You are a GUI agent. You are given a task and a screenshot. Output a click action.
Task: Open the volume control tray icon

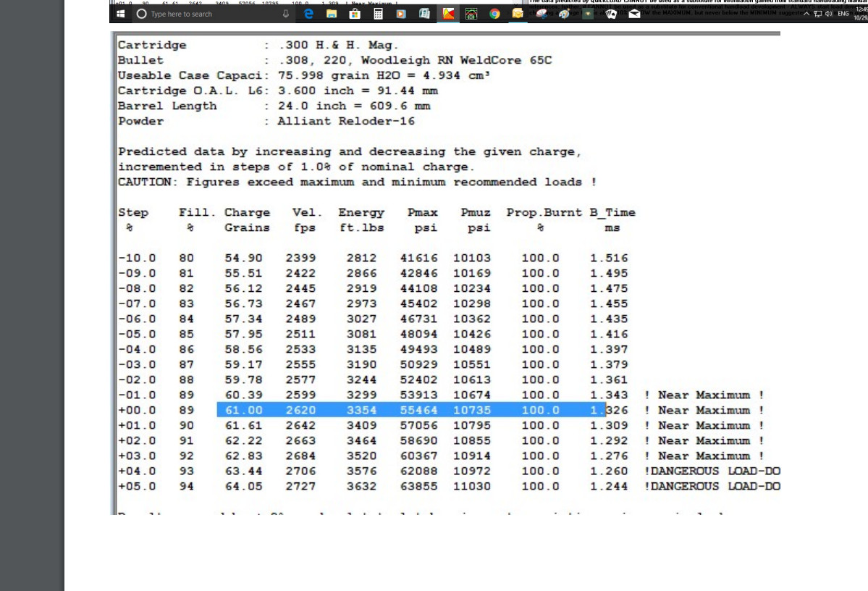829,14
